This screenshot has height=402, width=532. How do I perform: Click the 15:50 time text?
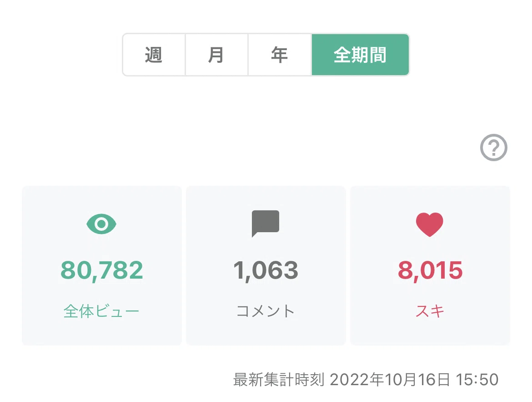477,380
